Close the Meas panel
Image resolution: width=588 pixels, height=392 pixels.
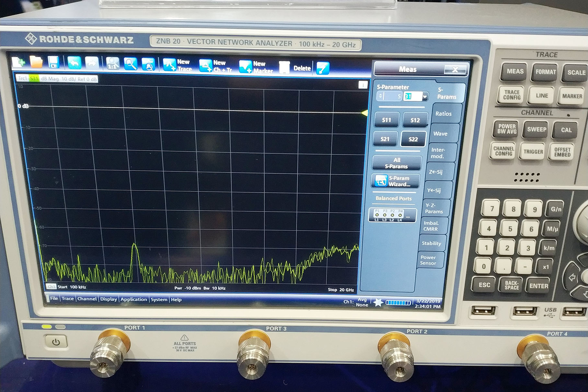click(455, 69)
